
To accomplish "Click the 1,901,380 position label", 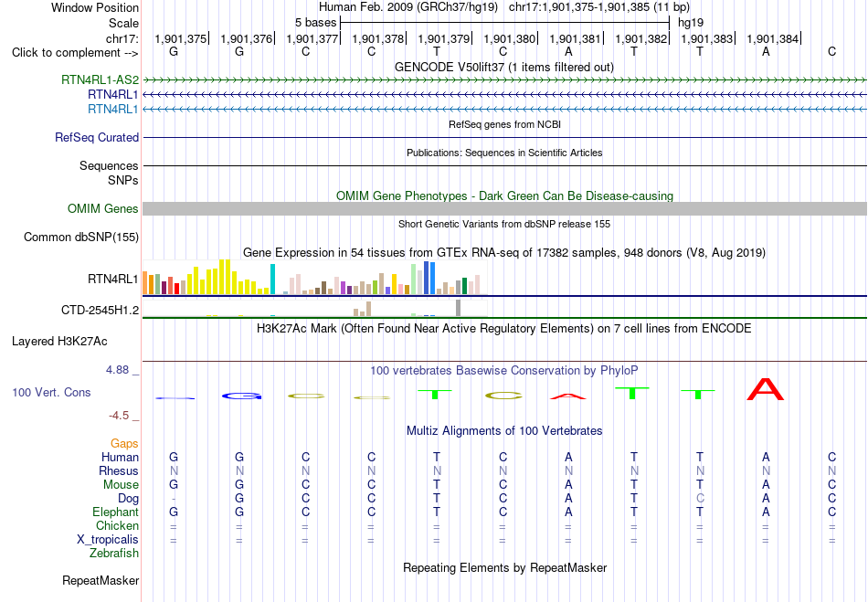I will (x=509, y=38).
